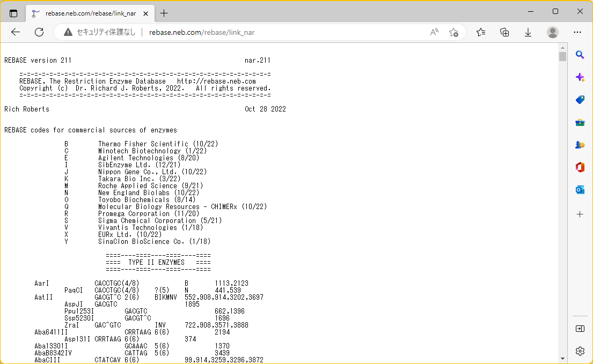Image resolution: width=593 pixels, height=364 pixels.
Task: Click the 'Rich Roberts' text
Action: pos(27,109)
